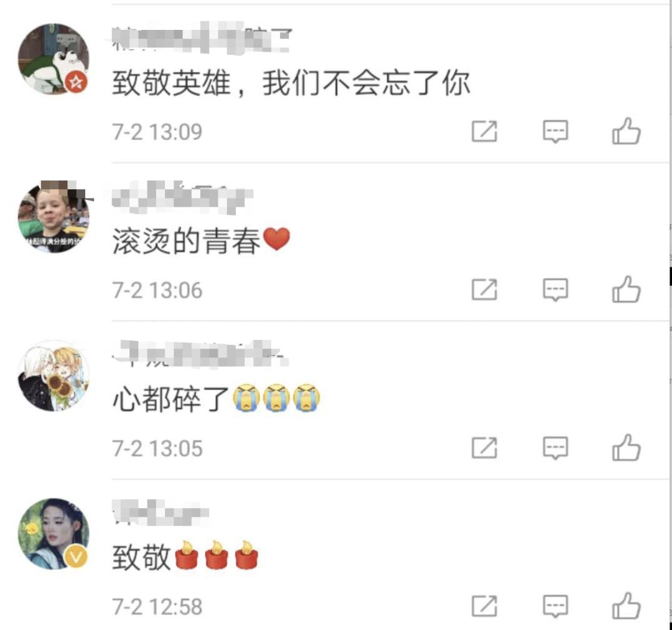Open the smiling boy avatar profile
The height and width of the screenshot is (630, 672).
(54, 217)
